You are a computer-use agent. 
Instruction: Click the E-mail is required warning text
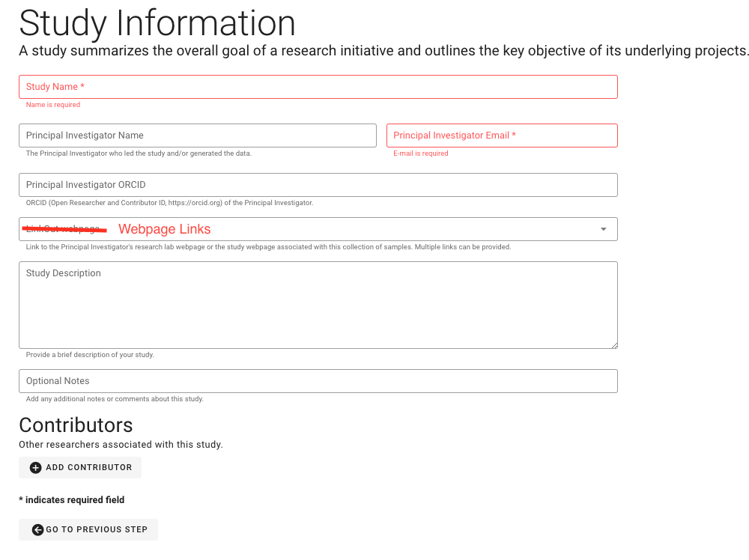422,153
